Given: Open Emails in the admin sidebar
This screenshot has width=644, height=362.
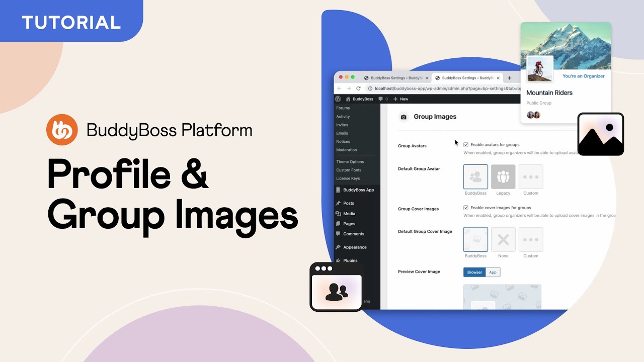Looking at the screenshot, I should click(342, 133).
